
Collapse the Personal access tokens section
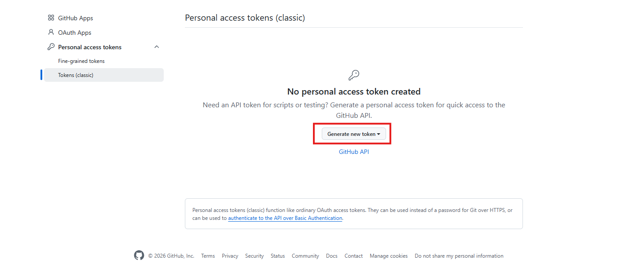[157, 46]
